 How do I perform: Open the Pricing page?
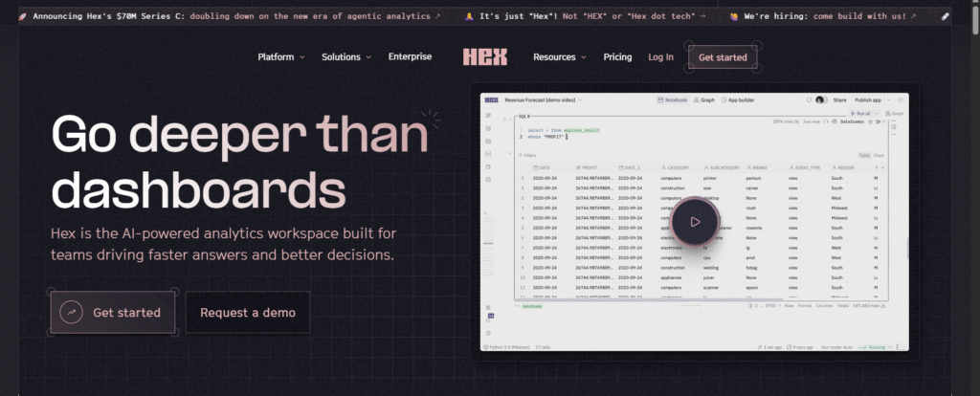(x=617, y=56)
